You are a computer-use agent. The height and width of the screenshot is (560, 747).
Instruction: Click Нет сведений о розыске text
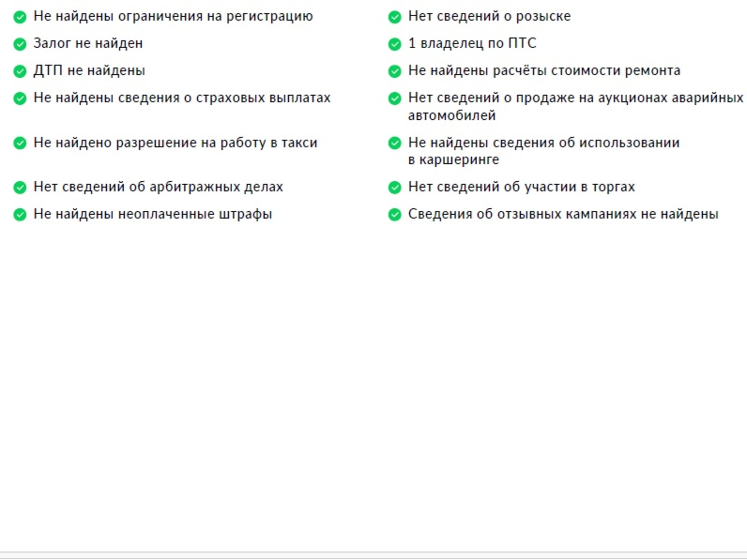tap(489, 16)
